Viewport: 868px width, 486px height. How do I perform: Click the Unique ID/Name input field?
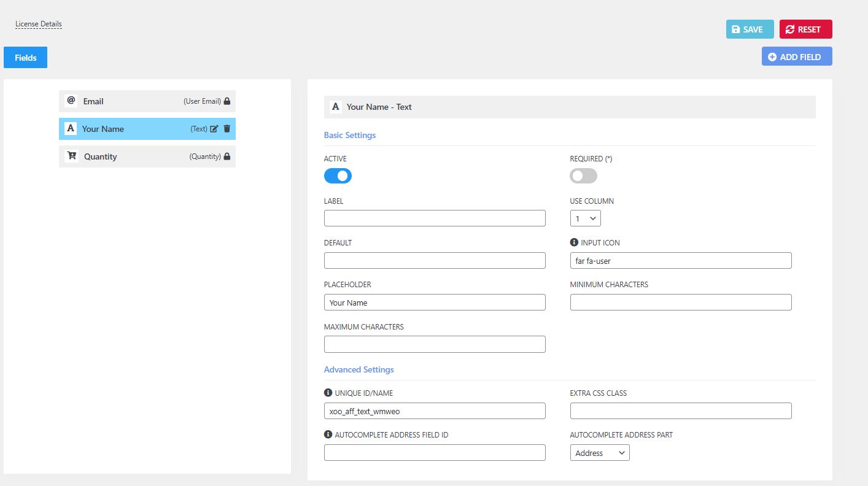[x=435, y=411]
